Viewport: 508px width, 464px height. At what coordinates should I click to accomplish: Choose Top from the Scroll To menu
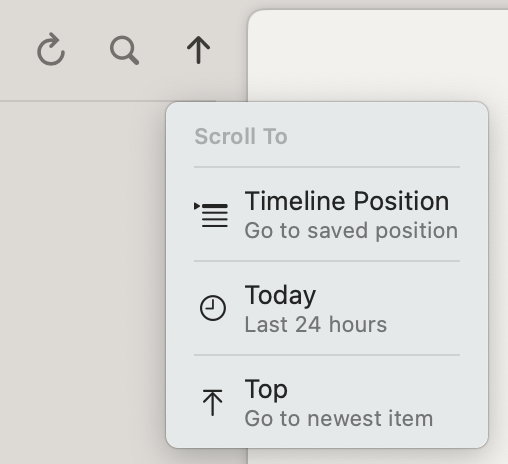(327, 402)
